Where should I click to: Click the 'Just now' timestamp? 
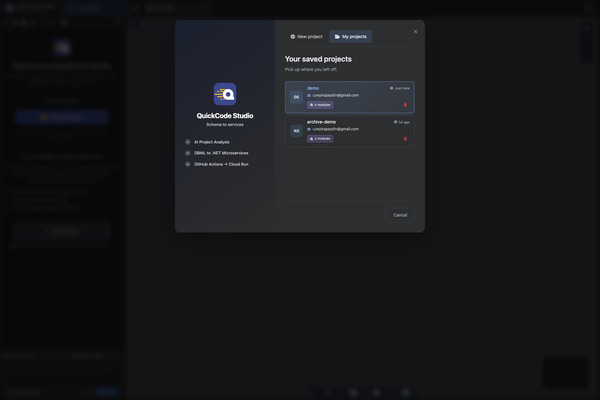[x=399, y=88]
